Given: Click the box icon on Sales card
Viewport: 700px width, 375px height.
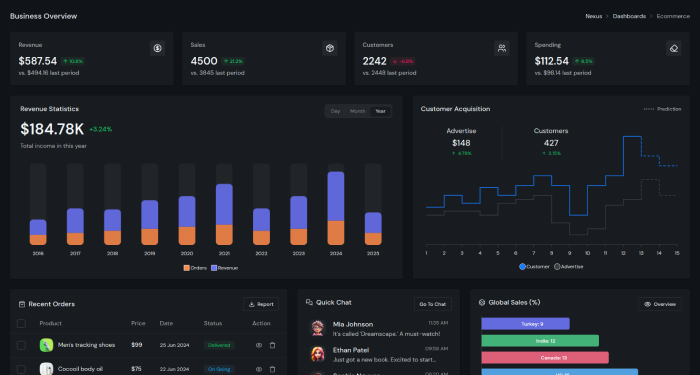Looking at the screenshot, I should pos(329,48).
